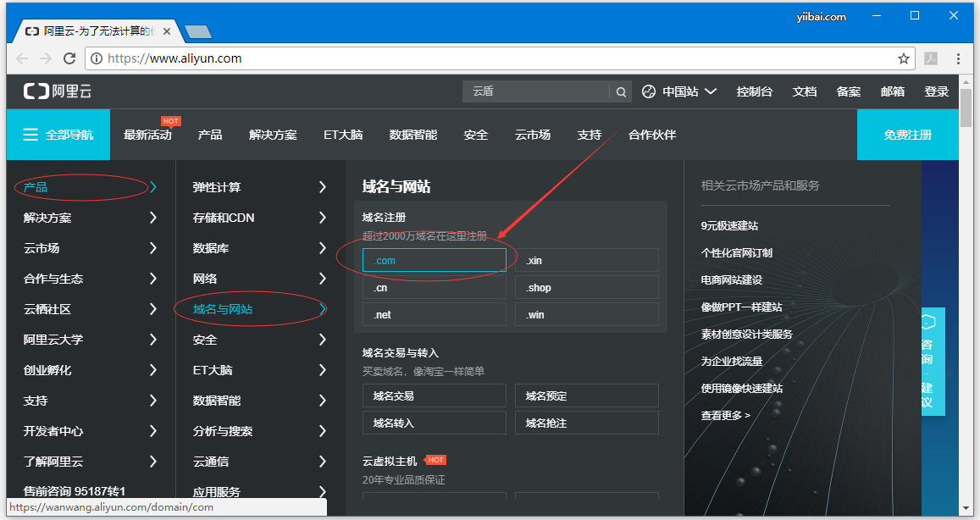Click the search magnifier icon
980x520 pixels.
(621, 91)
